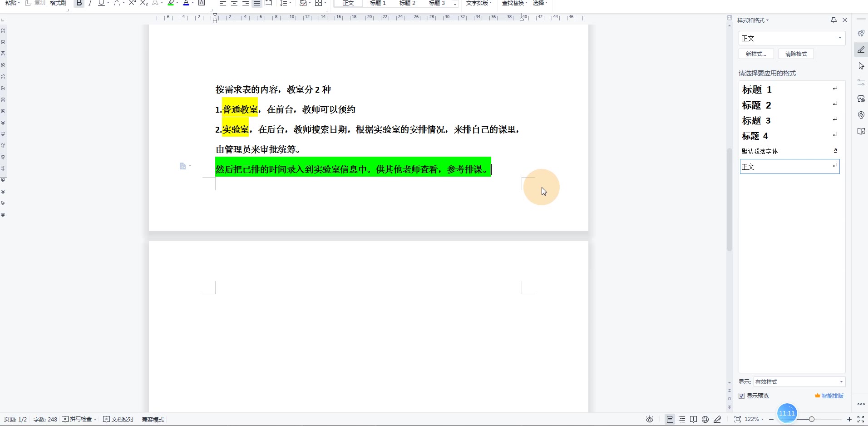Center align the paragraph
The height and width of the screenshot is (426, 868).
pos(234,3)
